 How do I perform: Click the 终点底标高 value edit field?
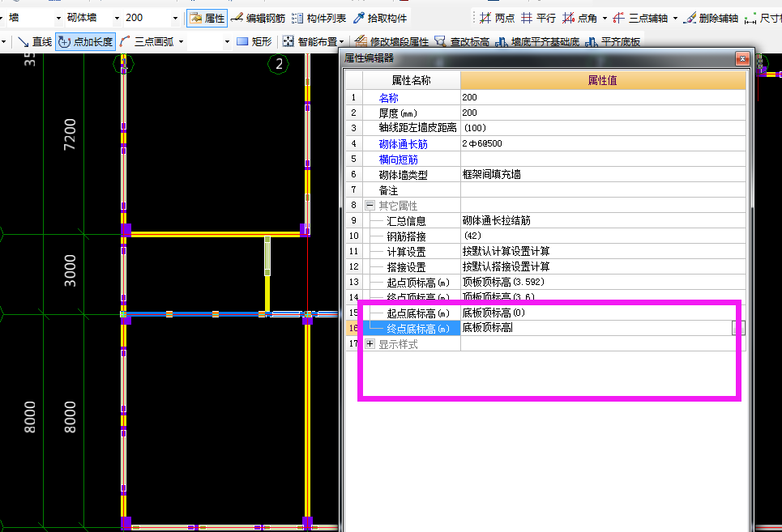coord(596,328)
